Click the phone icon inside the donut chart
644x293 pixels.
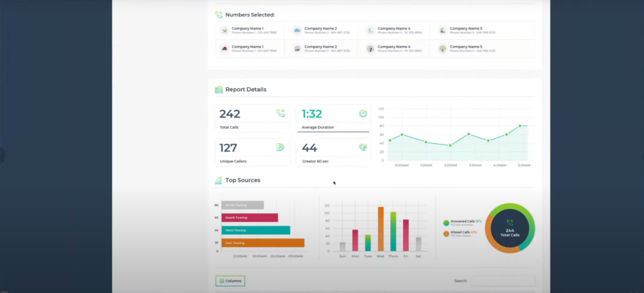pyautogui.click(x=510, y=223)
